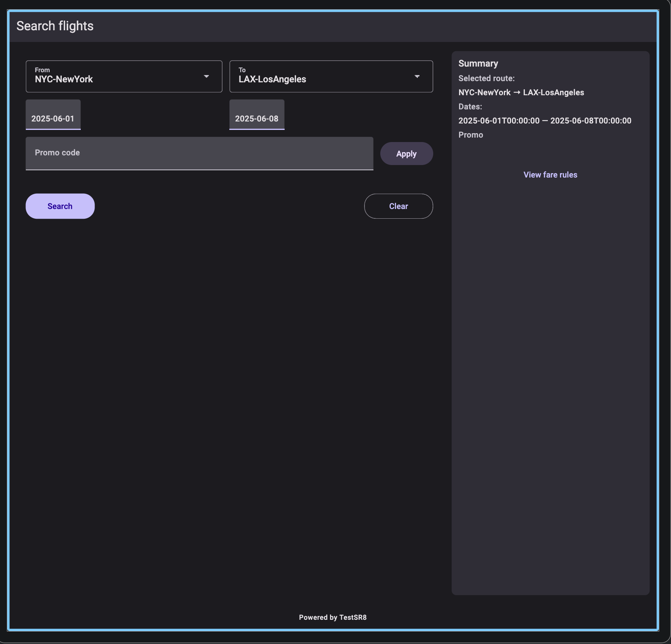Image resolution: width=671 pixels, height=644 pixels.
Task: Open the From NYC-NewYork selector
Action: (x=117, y=77)
